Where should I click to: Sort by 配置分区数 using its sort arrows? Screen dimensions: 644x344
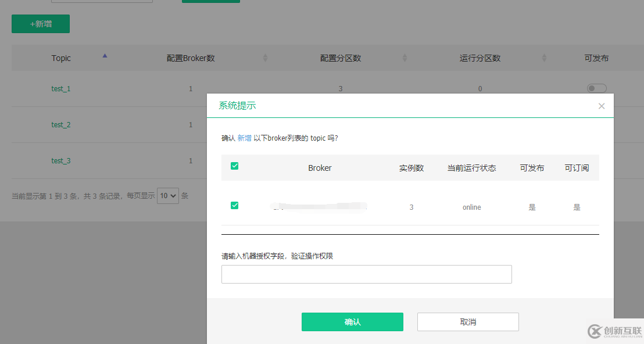[x=405, y=58]
